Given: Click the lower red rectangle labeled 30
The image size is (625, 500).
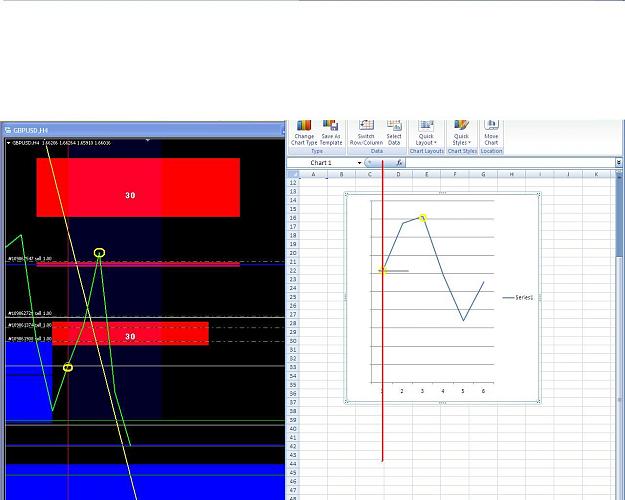Looking at the screenshot, I should click(x=130, y=334).
